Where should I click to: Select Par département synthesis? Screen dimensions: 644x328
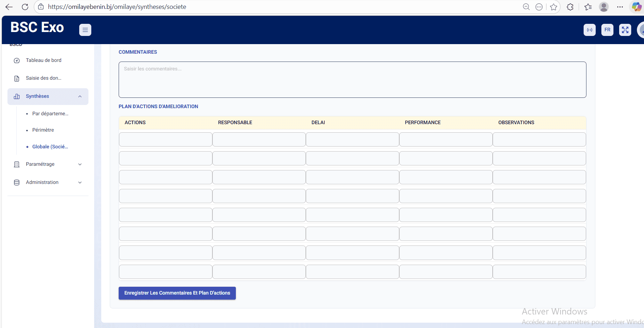click(50, 113)
